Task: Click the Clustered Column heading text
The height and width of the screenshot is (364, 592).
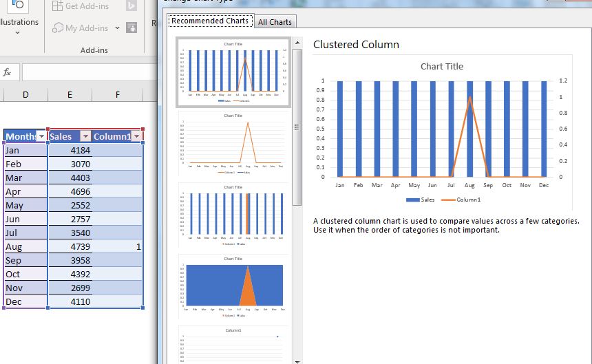Action: [x=356, y=45]
